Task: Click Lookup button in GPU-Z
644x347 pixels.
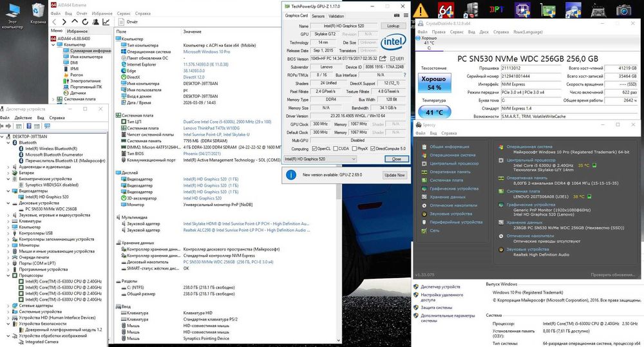Action: click(393, 26)
